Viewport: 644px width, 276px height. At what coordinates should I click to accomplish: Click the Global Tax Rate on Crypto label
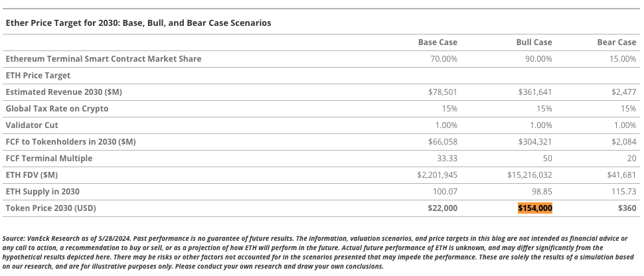pyautogui.click(x=56, y=109)
